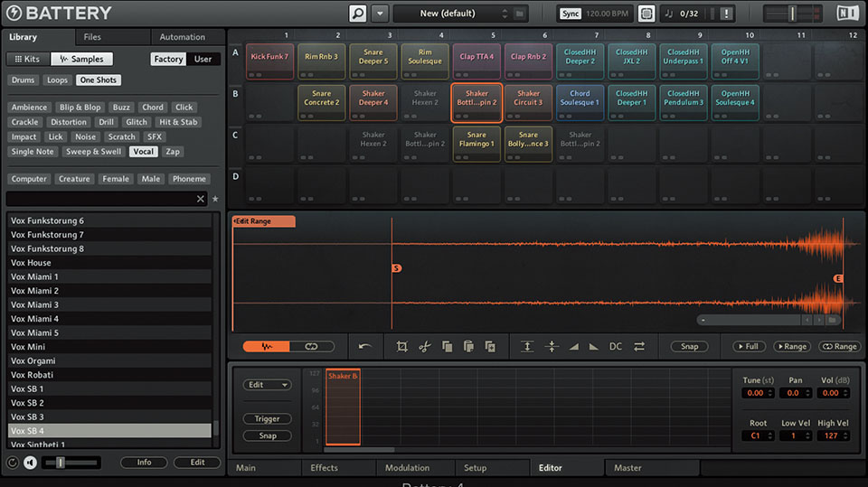
Task: Open the Files tab
Action: click(x=113, y=37)
